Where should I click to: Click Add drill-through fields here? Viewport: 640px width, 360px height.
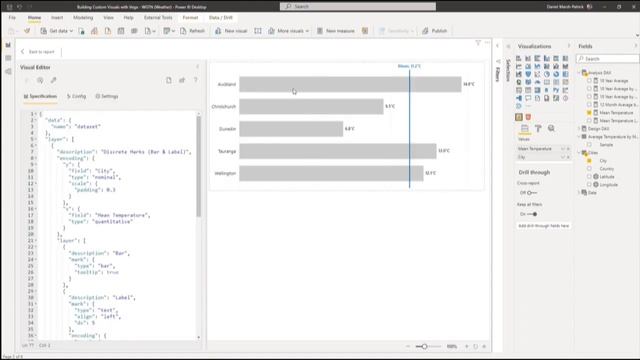(x=543, y=226)
